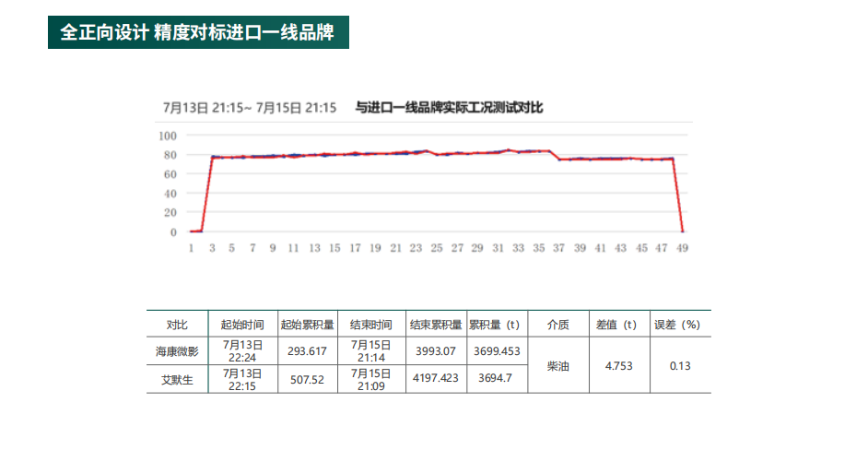
Task: Click the 柴油 medium cell
Action: coord(557,365)
